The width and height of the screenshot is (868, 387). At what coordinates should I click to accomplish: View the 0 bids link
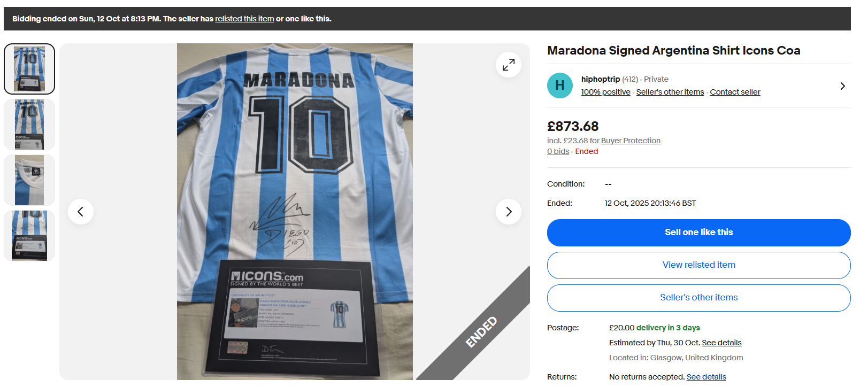558,151
